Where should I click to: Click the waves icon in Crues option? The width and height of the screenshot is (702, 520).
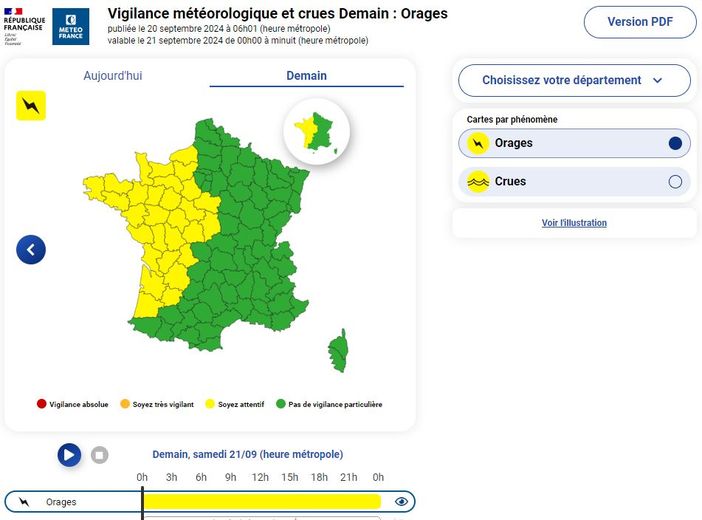tap(478, 181)
